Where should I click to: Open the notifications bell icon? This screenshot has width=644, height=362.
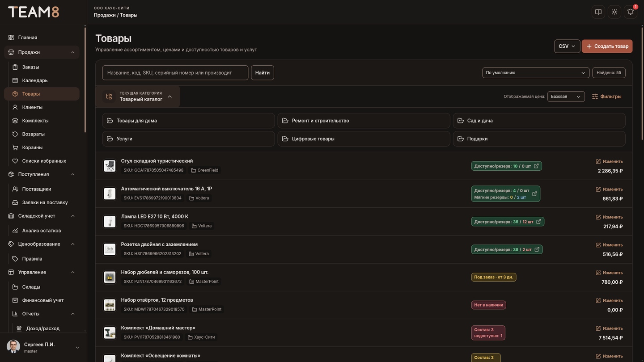[x=631, y=12]
